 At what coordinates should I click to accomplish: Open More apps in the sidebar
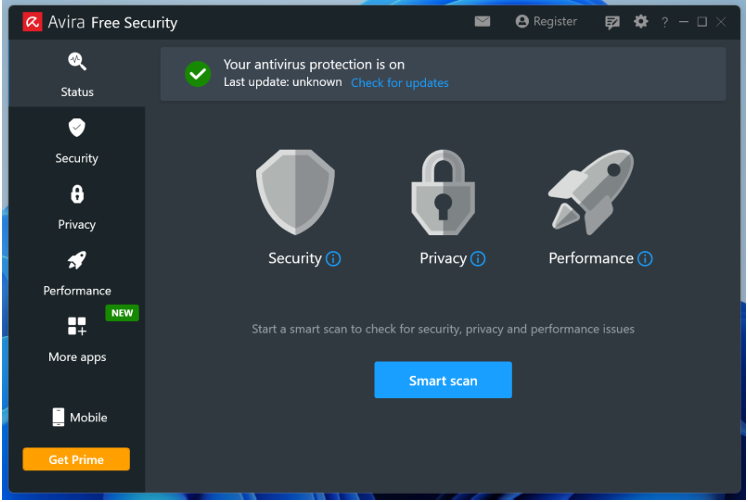tap(77, 339)
